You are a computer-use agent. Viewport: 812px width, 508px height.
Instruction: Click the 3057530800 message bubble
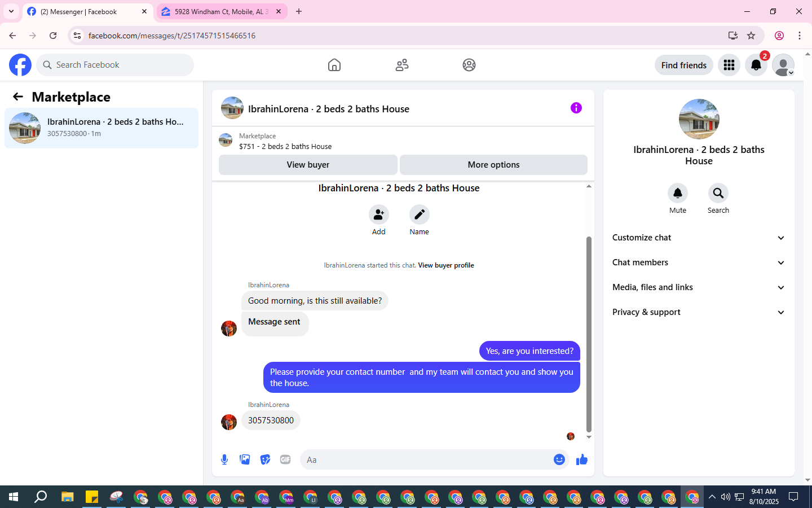[x=271, y=421]
